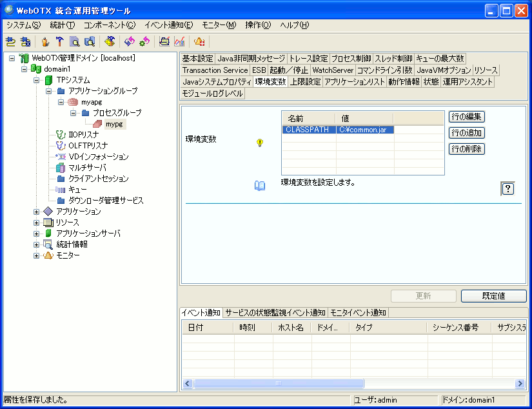Click the document search magnifier icon
Screen dimensions: 532x409
pyautogui.click(x=75, y=42)
